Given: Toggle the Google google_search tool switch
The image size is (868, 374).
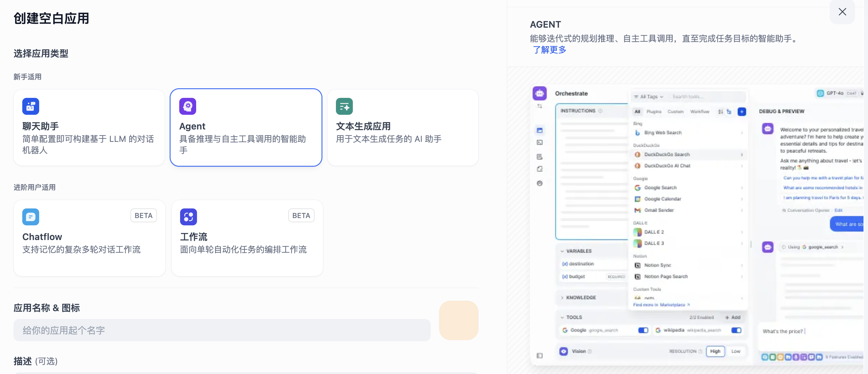Looking at the screenshot, I should (643, 330).
